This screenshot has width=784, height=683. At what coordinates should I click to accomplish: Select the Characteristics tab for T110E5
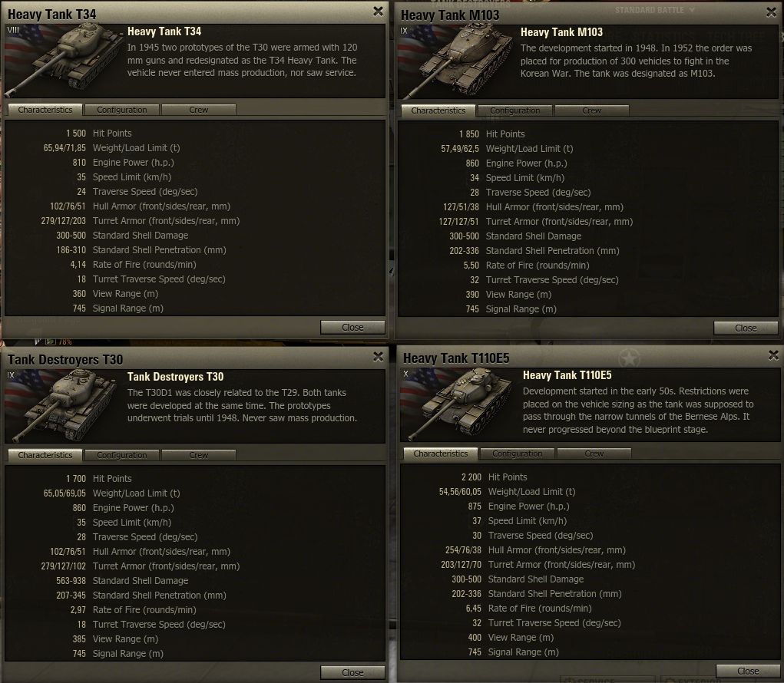pos(441,454)
